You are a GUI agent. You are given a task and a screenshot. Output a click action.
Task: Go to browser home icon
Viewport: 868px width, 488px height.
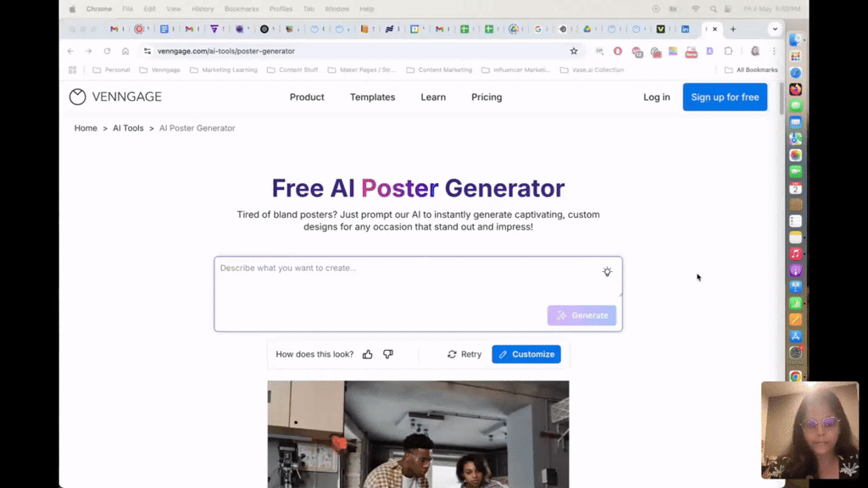point(125,51)
